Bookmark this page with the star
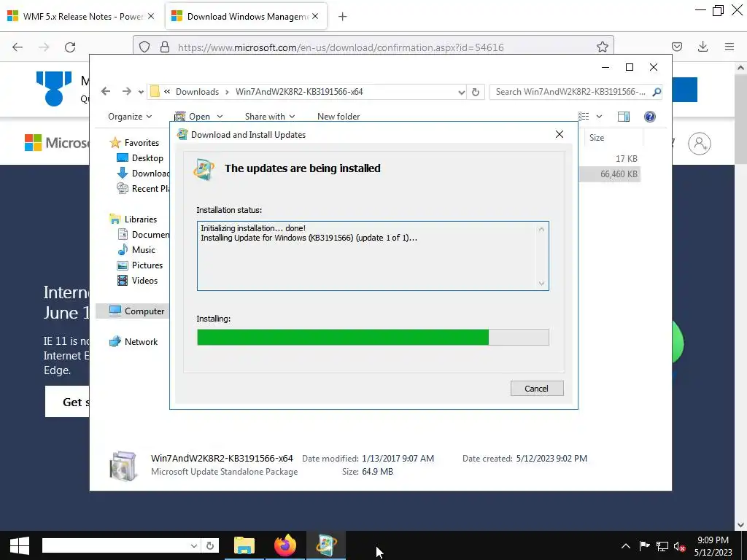The height and width of the screenshot is (560, 747). (602, 47)
